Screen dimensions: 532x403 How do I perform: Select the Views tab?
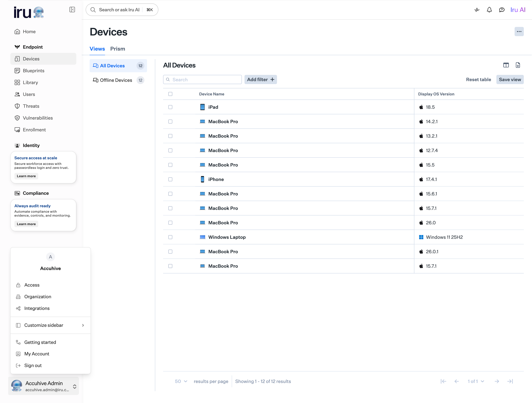[97, 49]
